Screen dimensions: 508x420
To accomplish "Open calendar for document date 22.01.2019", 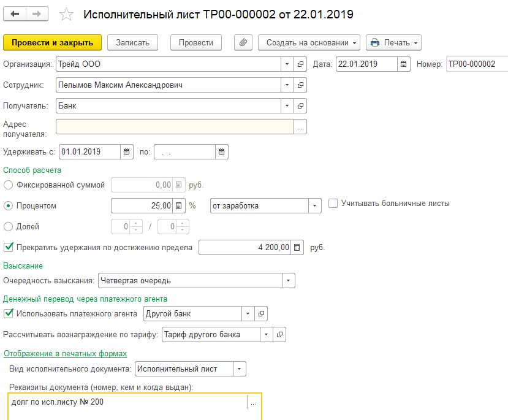I will click(x=403, y=64).
